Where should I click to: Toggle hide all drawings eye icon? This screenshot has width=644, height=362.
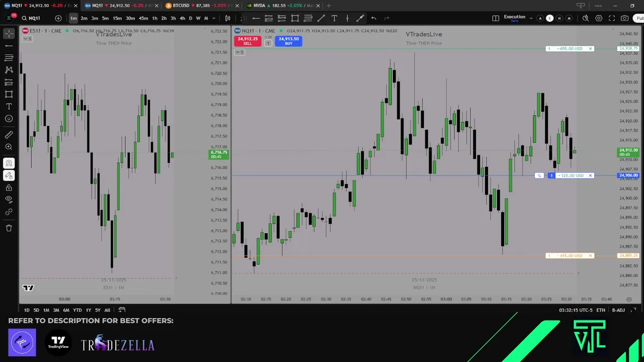click(9, 200)
